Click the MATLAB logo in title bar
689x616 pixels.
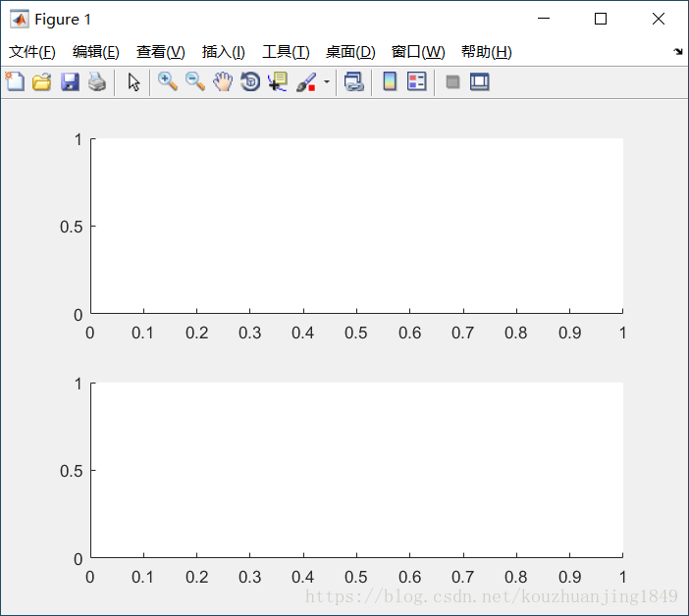20,19
